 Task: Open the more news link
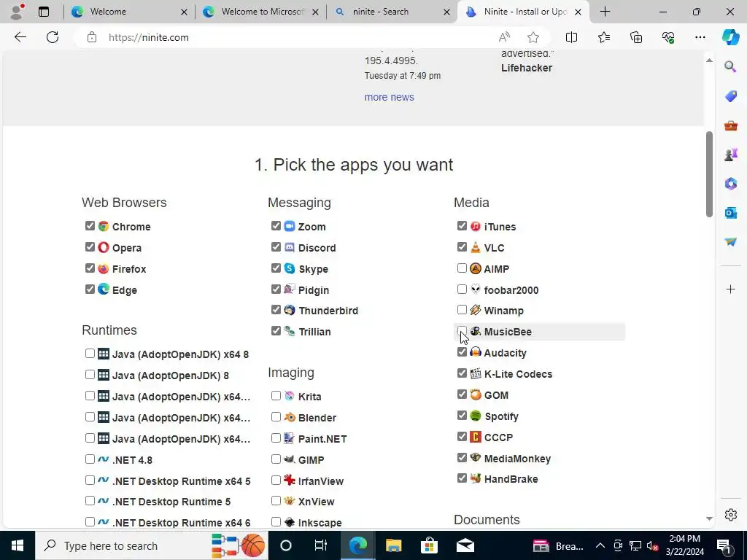tap(390, 97)
